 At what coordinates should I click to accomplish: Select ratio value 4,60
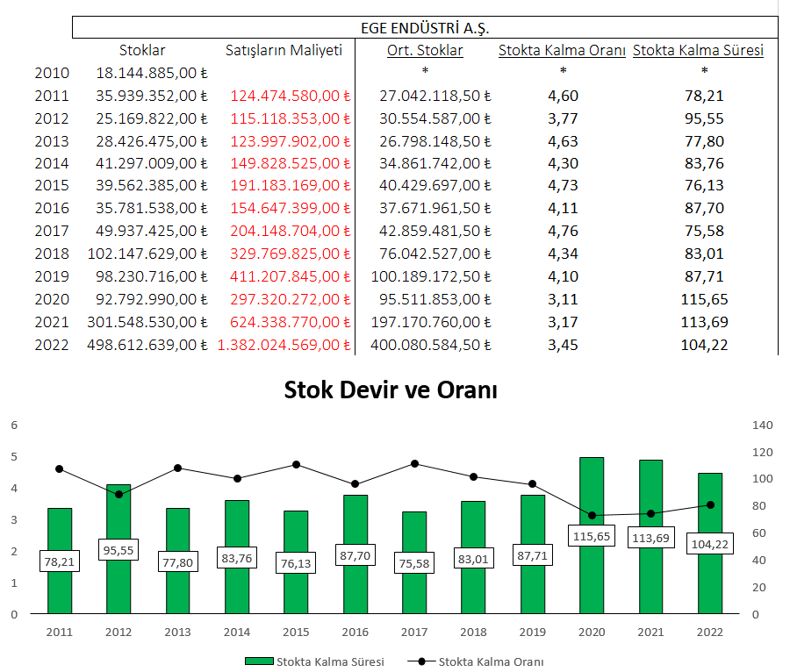click(x=563, y=96)
